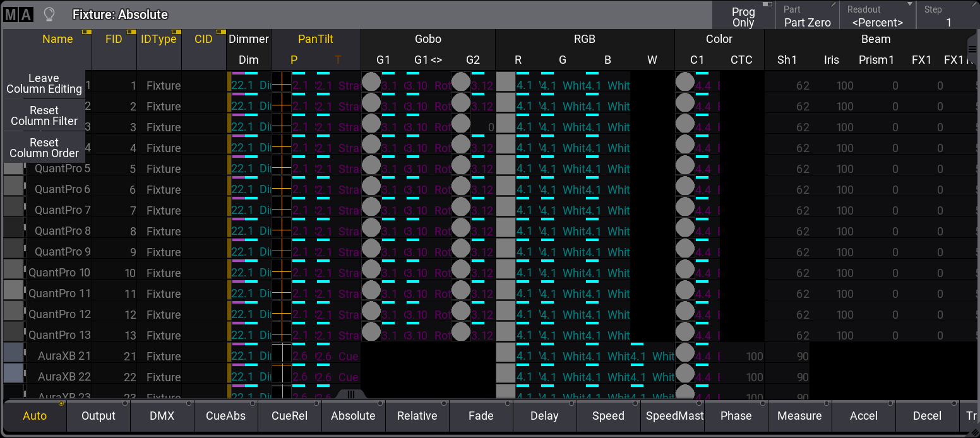Click the grip handle at bottom center of sheet

pos(351,394)
